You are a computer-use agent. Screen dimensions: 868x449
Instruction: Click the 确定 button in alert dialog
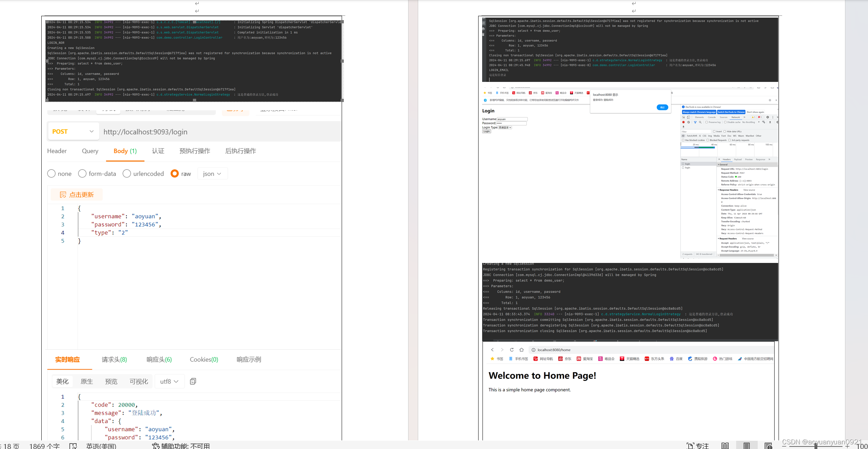(x=662, y=107)
